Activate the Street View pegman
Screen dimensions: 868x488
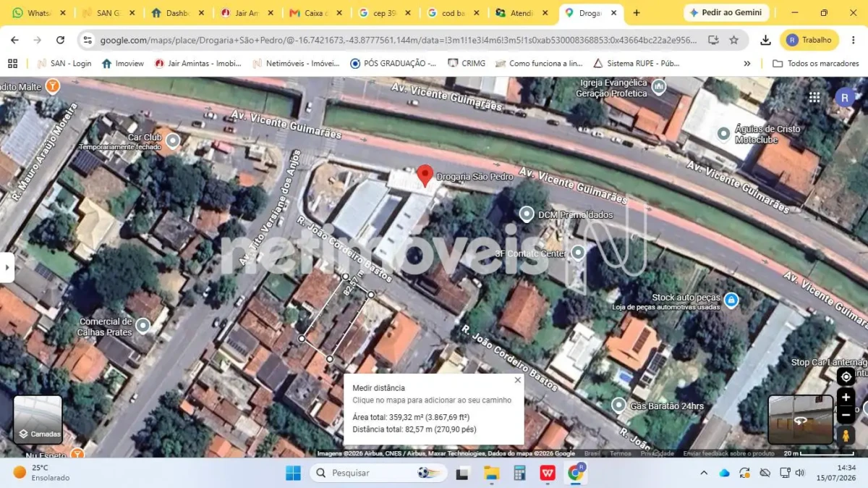(x=846, y=435)
